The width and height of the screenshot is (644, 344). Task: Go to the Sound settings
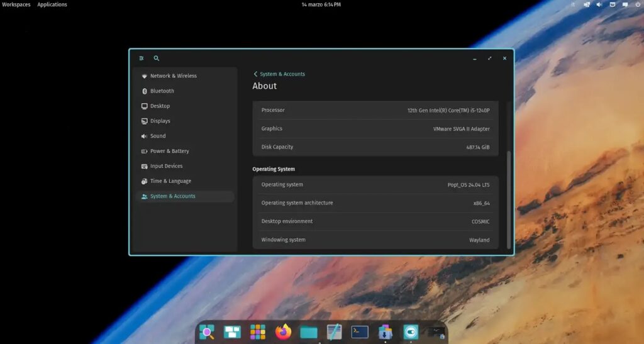coord(185,136)
